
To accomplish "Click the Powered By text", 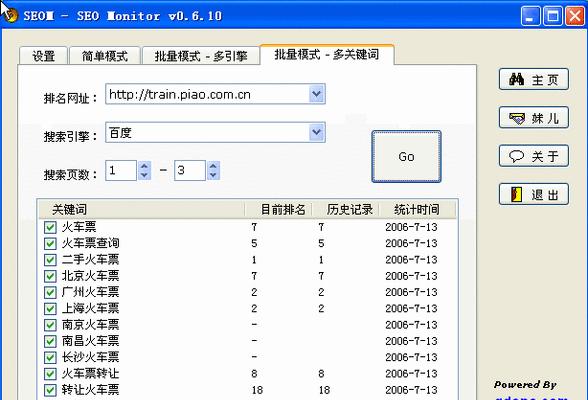I will 525,385.
